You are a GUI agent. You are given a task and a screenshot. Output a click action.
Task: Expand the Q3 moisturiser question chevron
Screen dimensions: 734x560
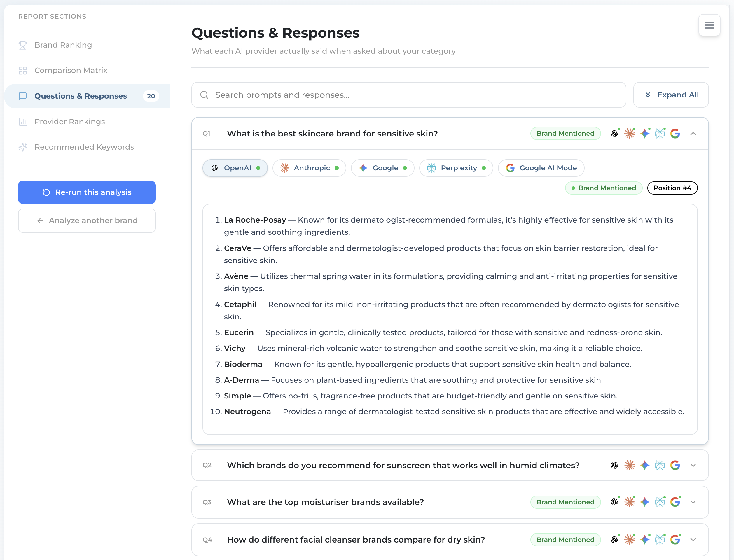point(693,502)
